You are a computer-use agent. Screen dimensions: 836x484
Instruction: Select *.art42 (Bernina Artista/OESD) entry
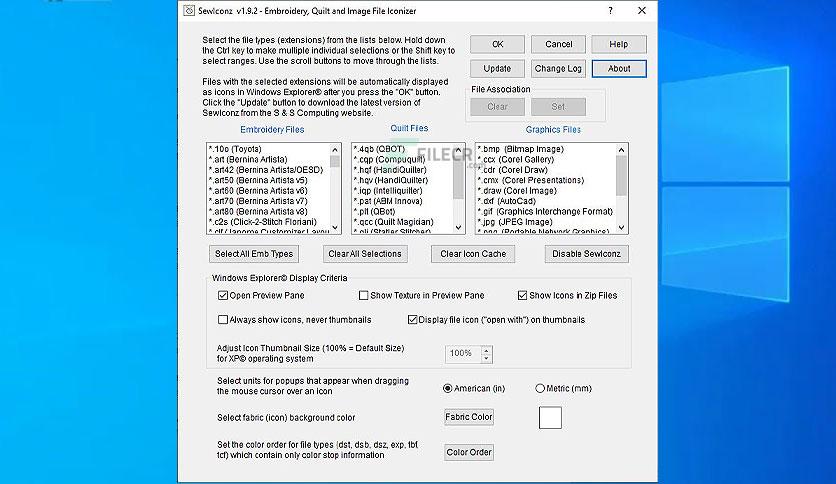pos(268,170)
